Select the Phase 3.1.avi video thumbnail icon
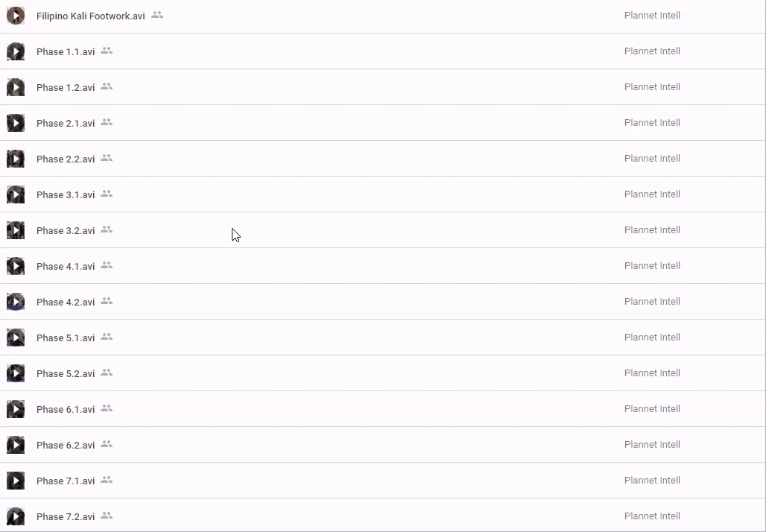 [x=16, y=194]
